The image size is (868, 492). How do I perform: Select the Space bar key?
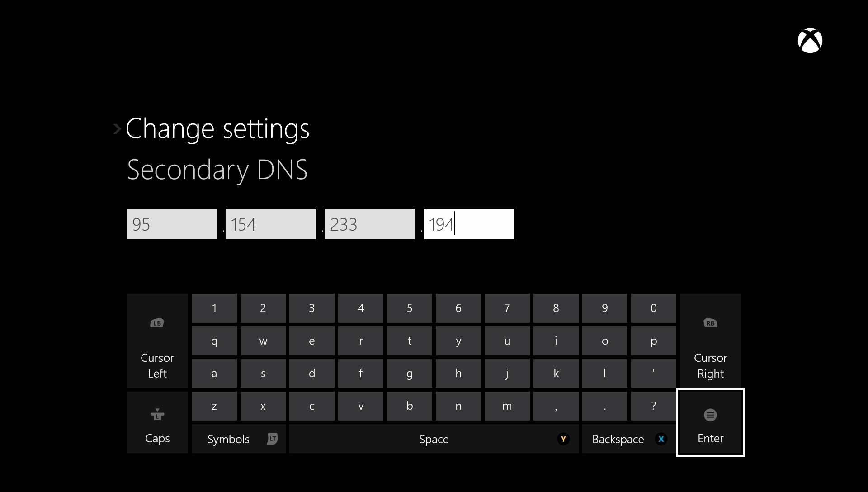pos(434,438)
